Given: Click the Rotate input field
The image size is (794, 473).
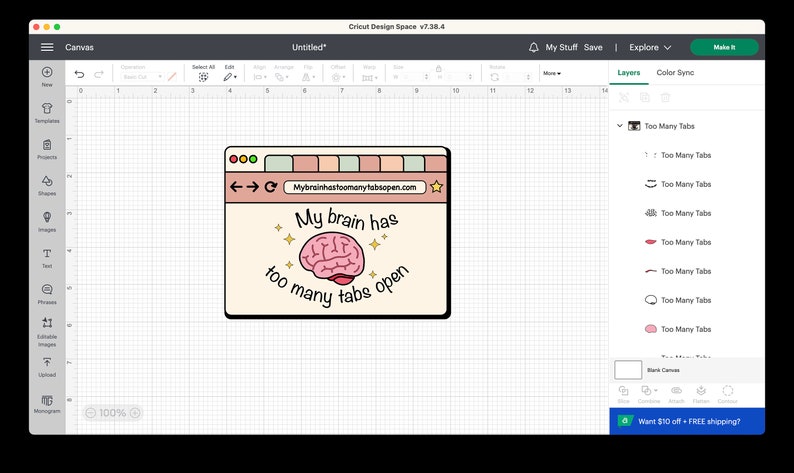Looking at the screenshot, I should 518,77.
